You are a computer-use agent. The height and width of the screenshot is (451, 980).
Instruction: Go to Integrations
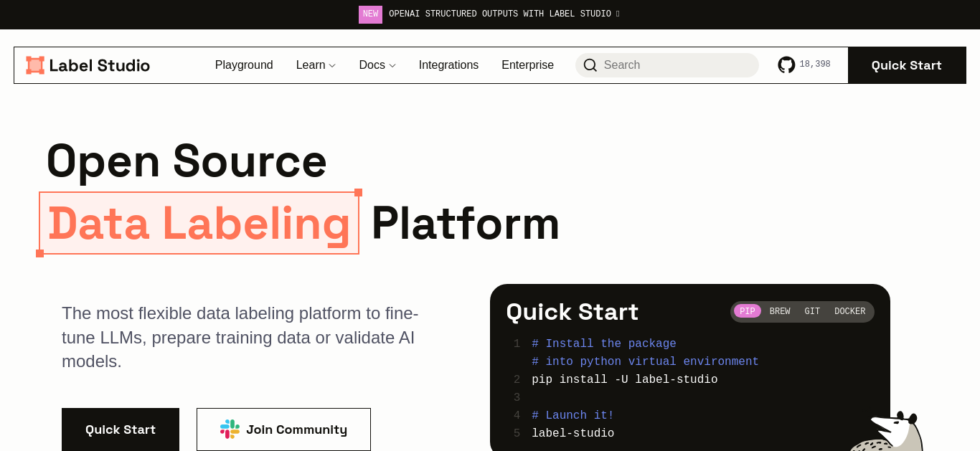(x=448, y=65)
